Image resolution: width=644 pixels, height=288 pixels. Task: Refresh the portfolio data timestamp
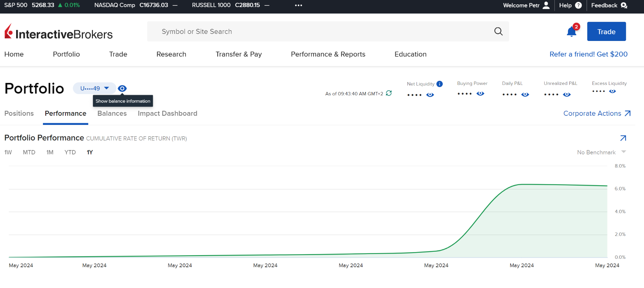[389, 93]
